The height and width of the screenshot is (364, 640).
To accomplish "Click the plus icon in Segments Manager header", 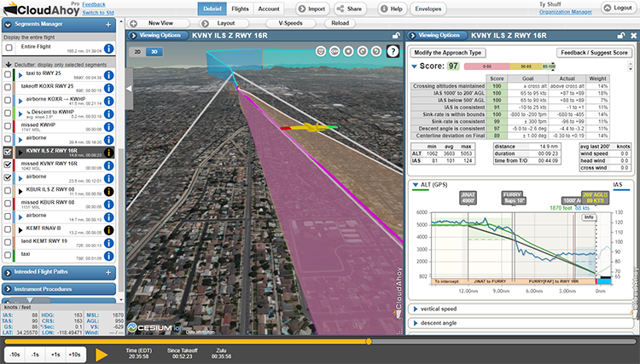I will (108, 25).
